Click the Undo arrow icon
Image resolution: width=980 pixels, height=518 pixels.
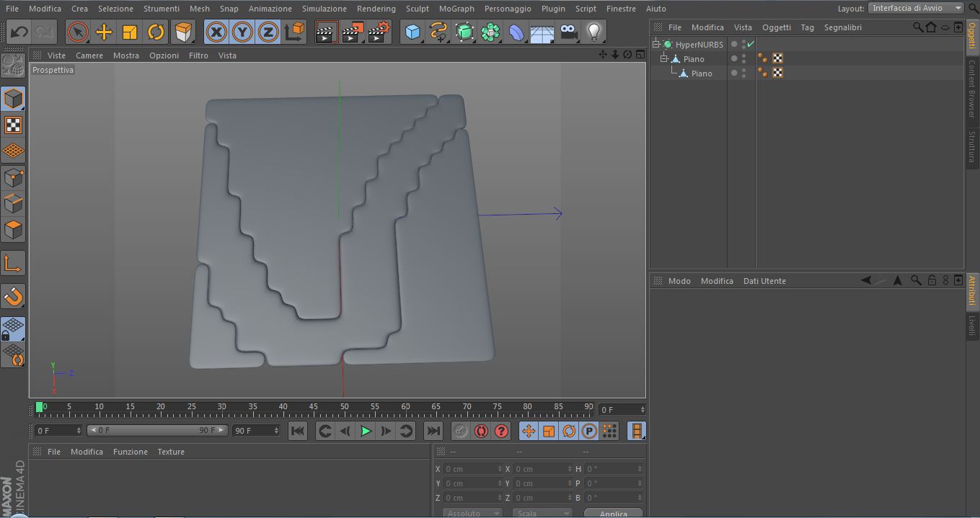(19, 32)
